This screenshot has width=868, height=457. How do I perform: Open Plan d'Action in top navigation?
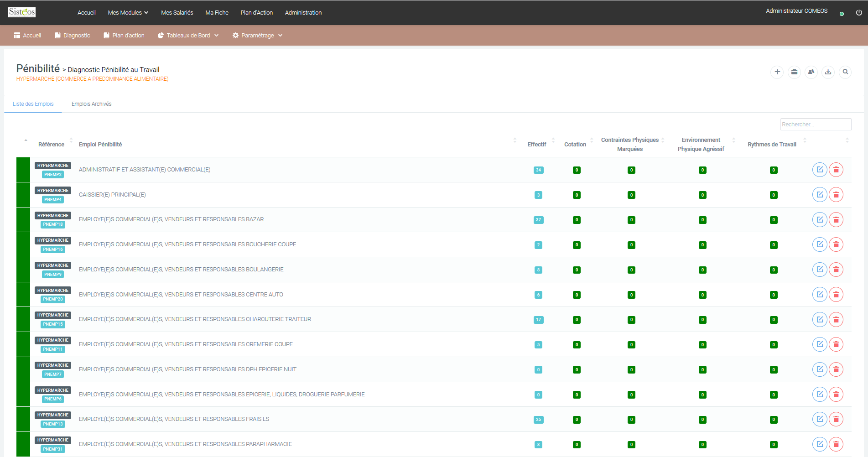click(x=257, y=13)
